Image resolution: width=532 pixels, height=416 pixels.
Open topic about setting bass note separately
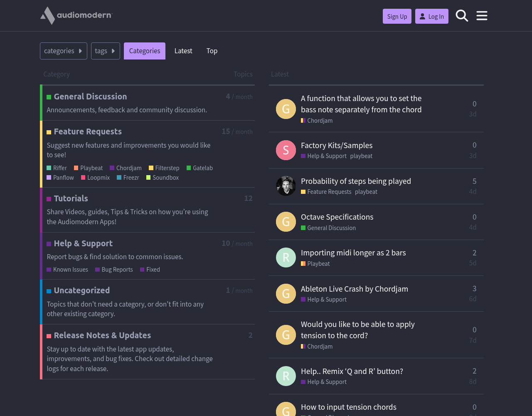[x=361, y=104]
